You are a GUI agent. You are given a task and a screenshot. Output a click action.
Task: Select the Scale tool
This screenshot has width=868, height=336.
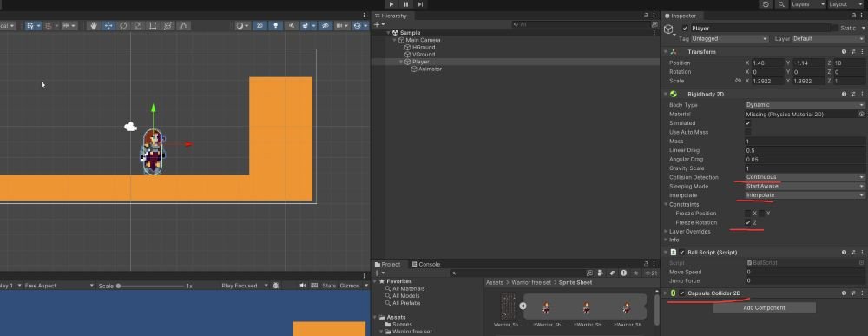(x=138, y=25)
